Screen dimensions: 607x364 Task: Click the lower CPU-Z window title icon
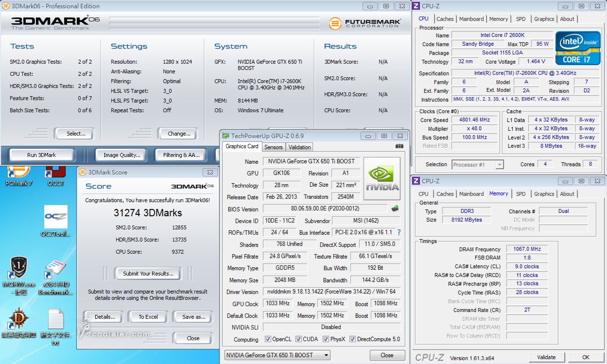[416, 181]
